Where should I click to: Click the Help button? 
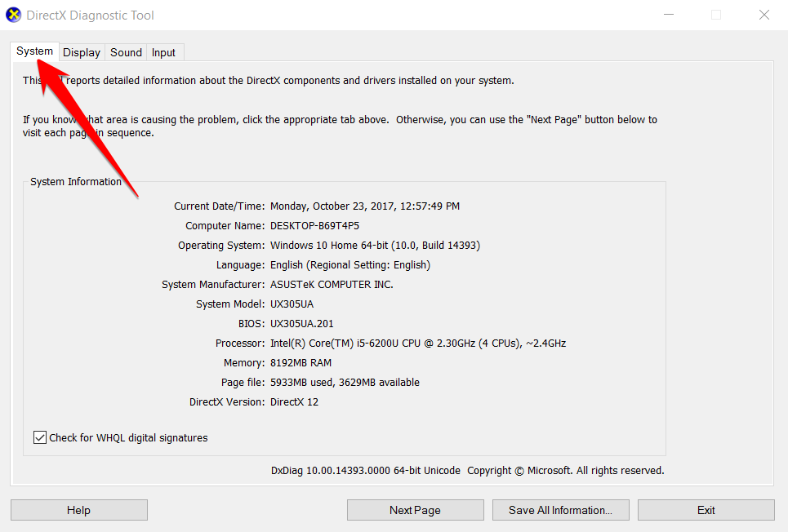pyautogui.click(x=79, y=510)
